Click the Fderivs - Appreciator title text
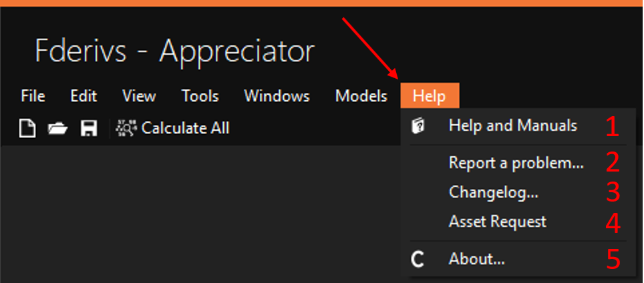 point(175,51)
